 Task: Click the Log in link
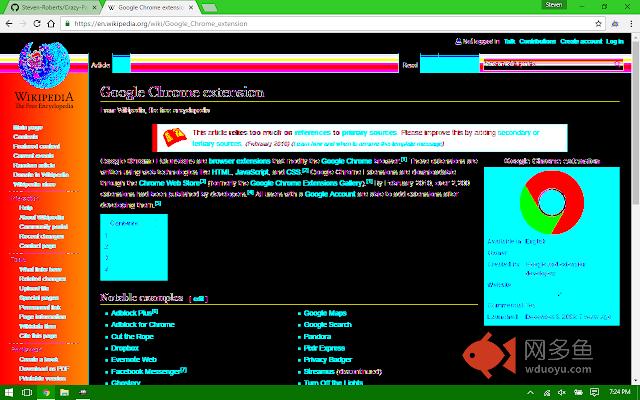(615, 41)
